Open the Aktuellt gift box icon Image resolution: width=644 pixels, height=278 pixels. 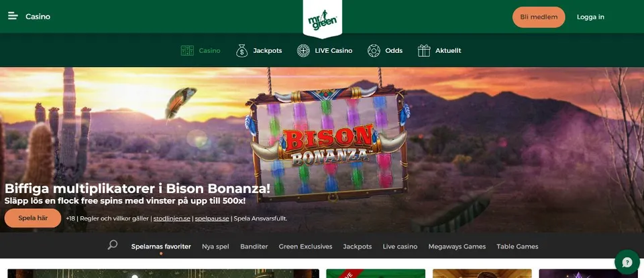tap(424, 51)
